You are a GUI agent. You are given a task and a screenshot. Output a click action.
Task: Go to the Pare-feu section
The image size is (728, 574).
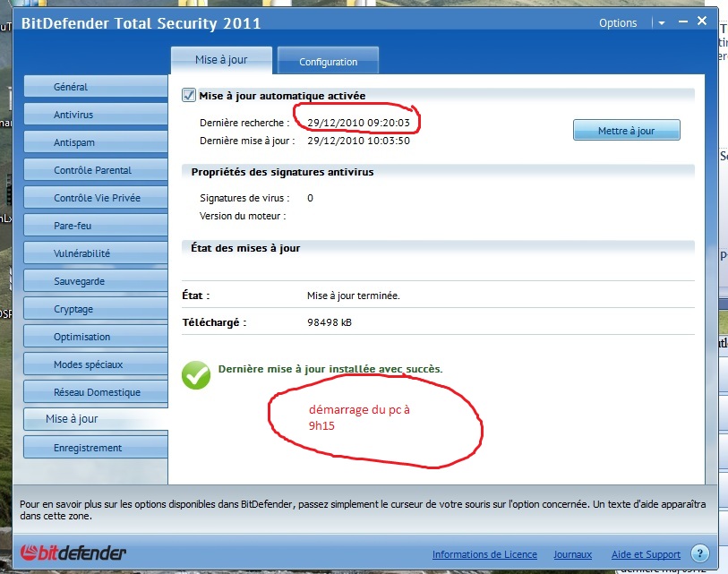(96, 226)
